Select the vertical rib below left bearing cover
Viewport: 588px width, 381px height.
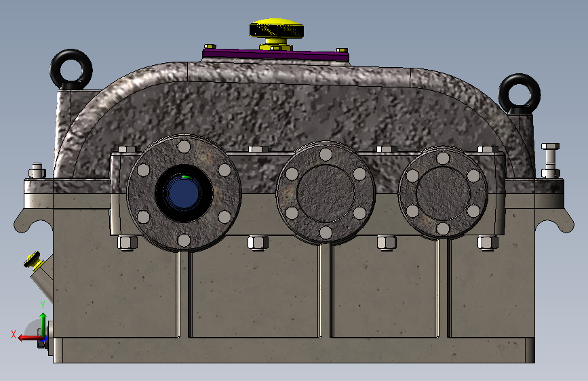click(184, 294)
